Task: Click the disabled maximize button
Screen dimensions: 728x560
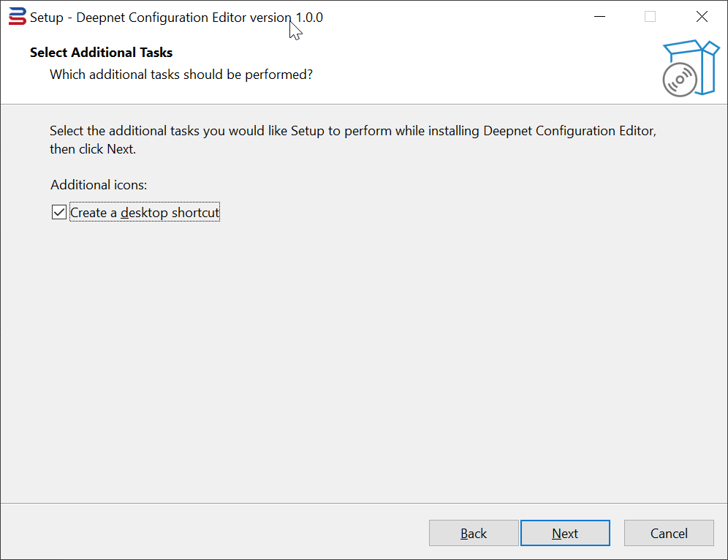Action: tap(650, 17)
